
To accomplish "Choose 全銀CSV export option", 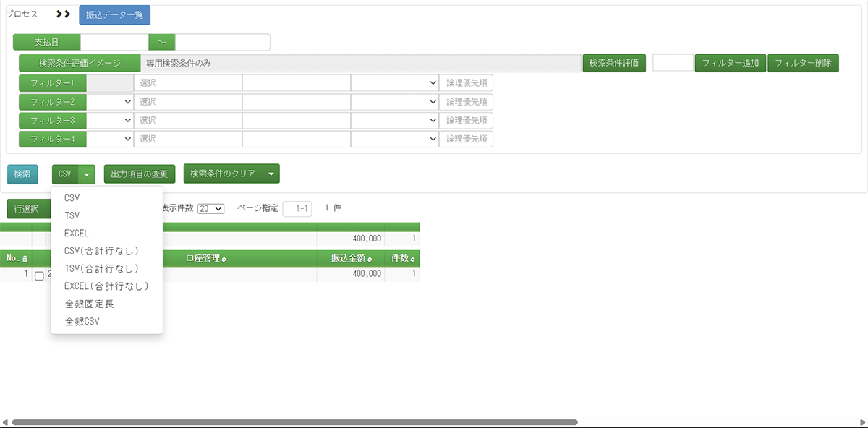I will pos(107,321).
